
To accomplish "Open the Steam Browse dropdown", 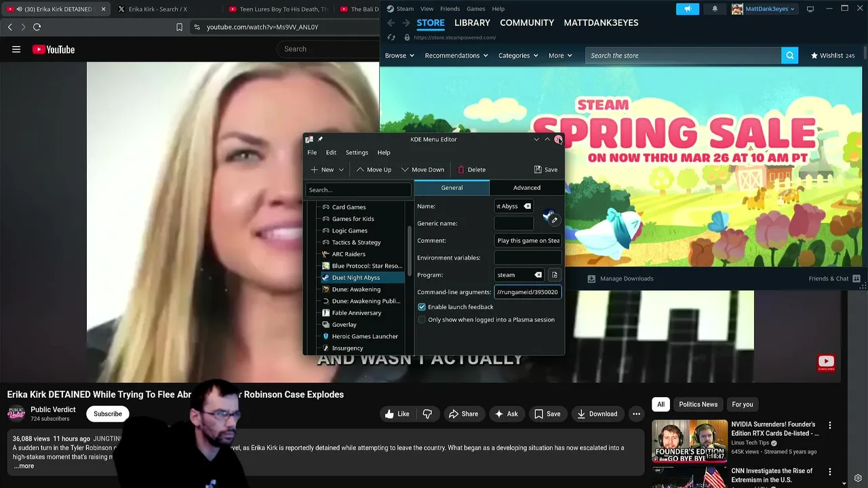I will click(x=399, y=56).
